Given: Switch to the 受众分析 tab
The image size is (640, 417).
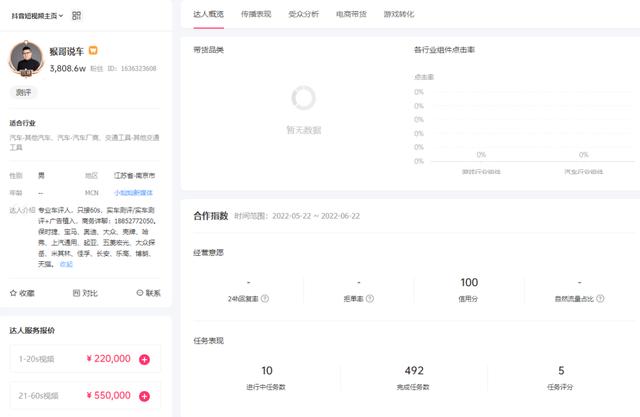Looking at the screenshot, I should click(x=303, y=14).
